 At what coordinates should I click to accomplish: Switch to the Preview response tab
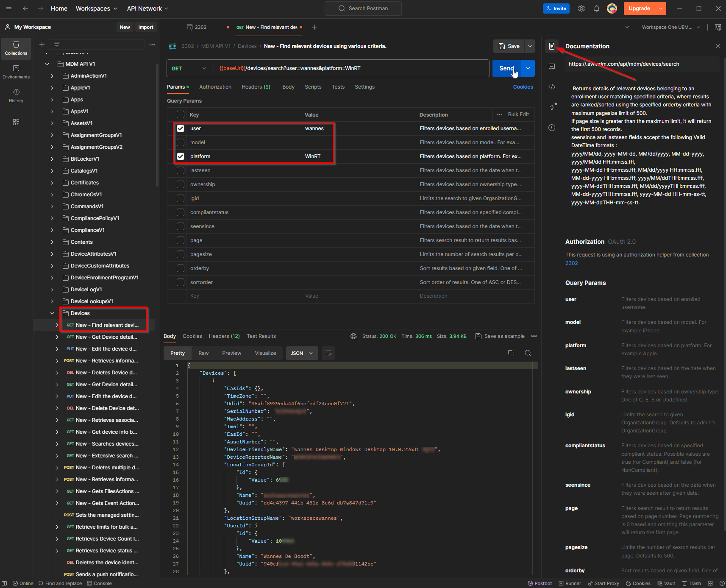(231, 353)
